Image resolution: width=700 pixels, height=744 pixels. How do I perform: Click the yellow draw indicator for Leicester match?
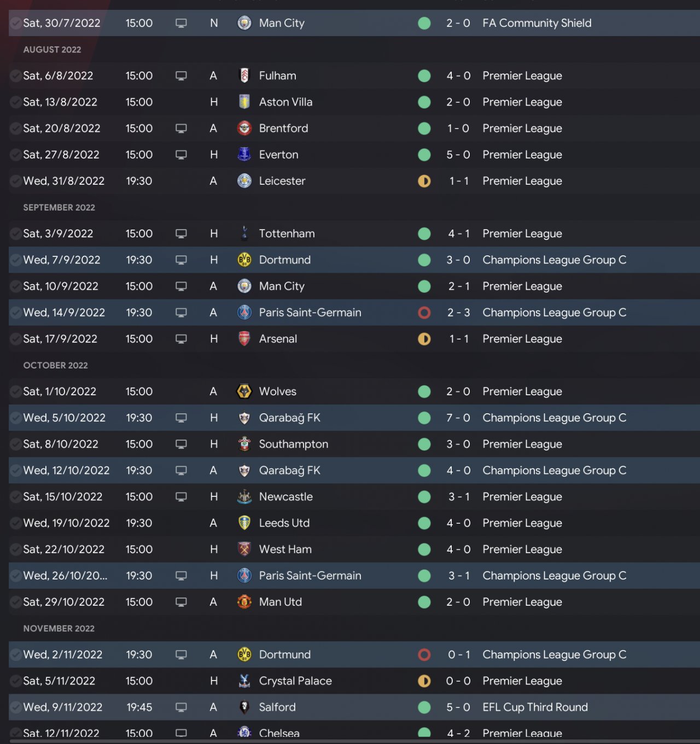coord(424,181)
